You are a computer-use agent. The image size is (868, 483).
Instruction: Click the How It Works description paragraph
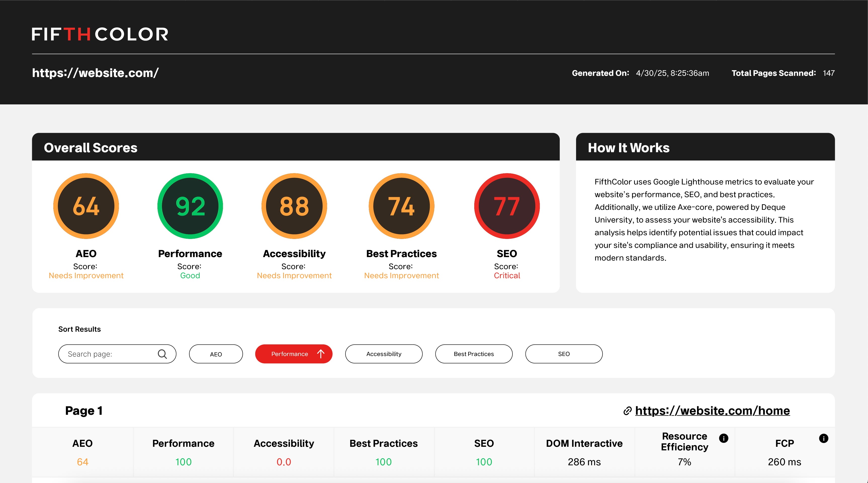click(704, 220)
